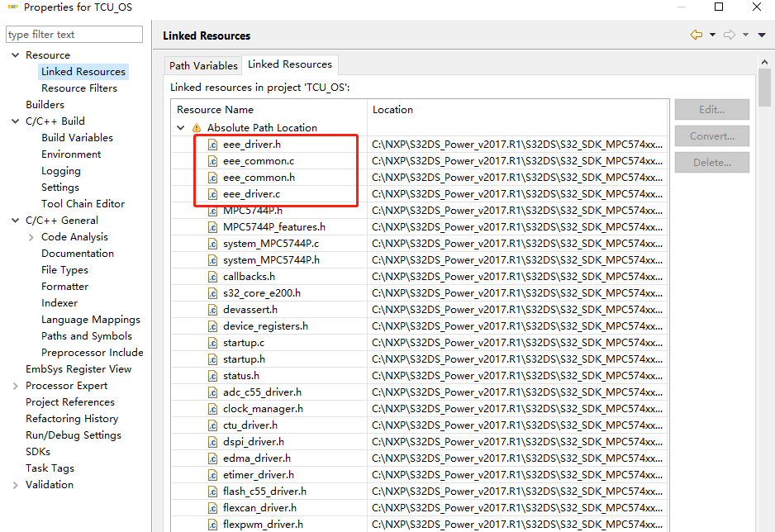This screenshot has width=775, height=532.
Task: Open the Build Variables page
Action: 77,138
